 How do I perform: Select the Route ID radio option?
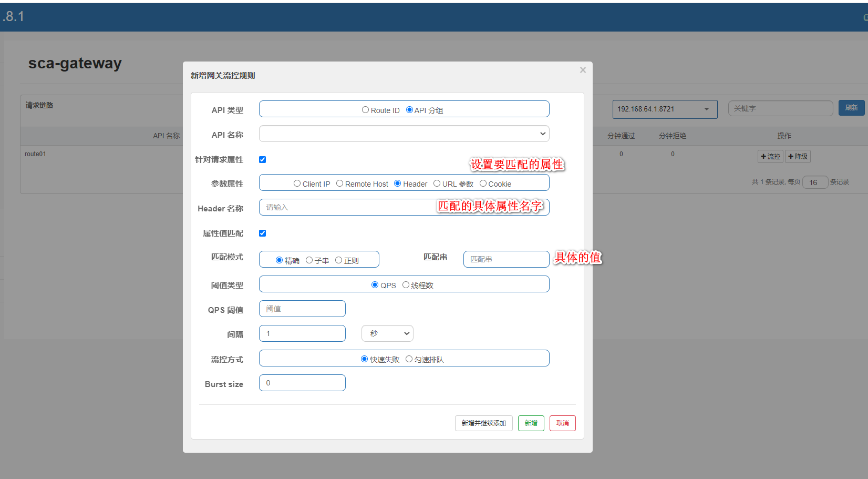[365, 110]
